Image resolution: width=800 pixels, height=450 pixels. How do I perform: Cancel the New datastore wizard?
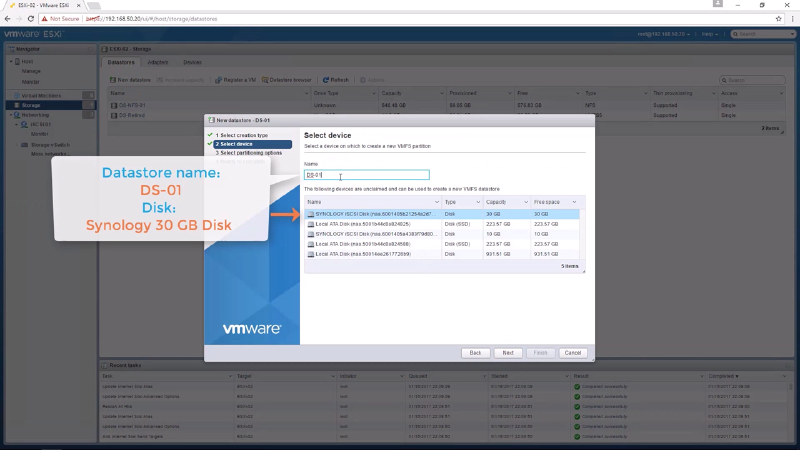point(572,353)
